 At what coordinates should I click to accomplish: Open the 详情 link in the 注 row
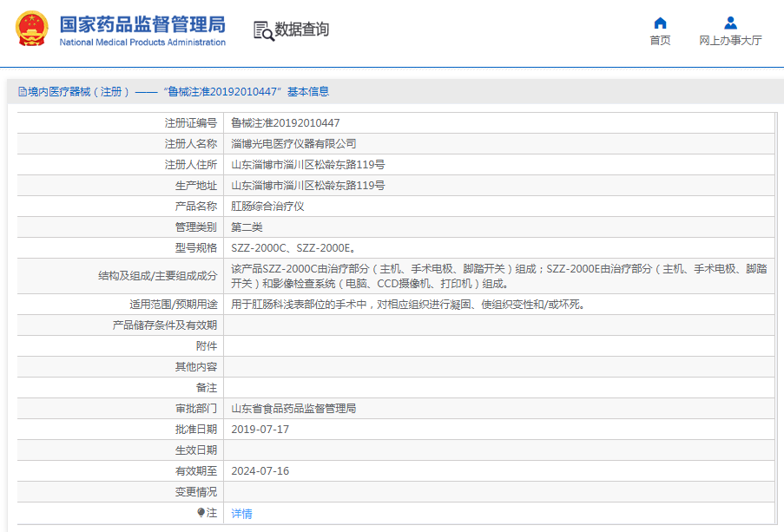click(x=241, y=514)
